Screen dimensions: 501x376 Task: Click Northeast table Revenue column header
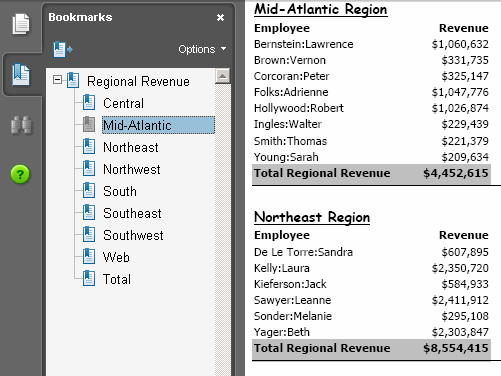464,235
